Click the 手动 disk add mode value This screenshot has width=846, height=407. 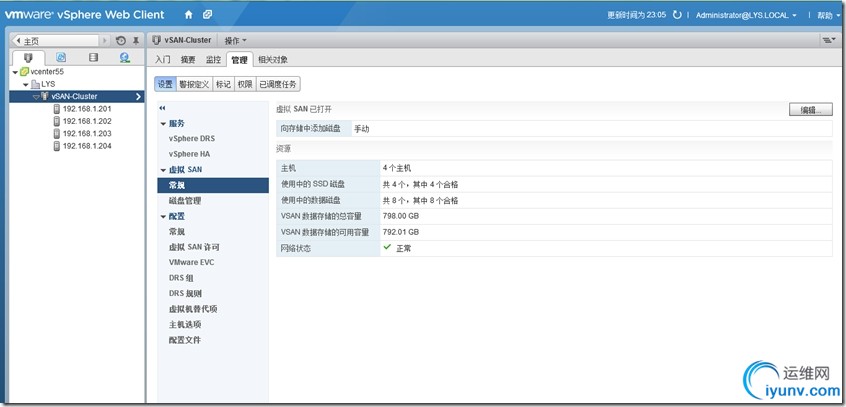click(x=361, y=129)
